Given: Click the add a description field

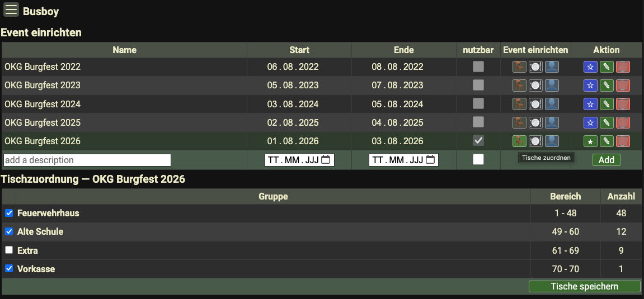Looking at the screenshot, I should point(87,160).
